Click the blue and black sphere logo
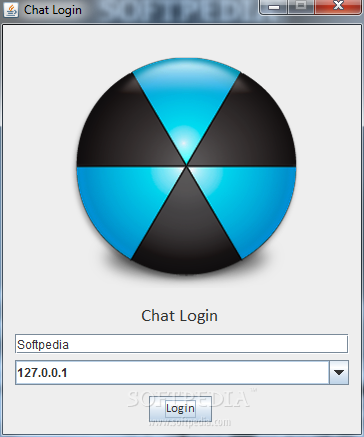This screenshot has width=364, height=437. [x=186, y=166]
